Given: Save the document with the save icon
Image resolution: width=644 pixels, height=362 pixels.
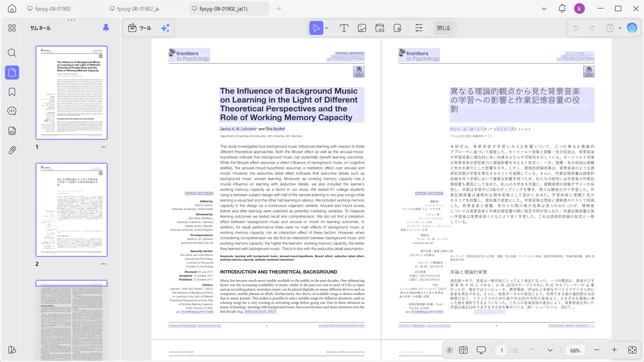Looking at the screenshot, I should pyautogui.click(x=610, y=28).
